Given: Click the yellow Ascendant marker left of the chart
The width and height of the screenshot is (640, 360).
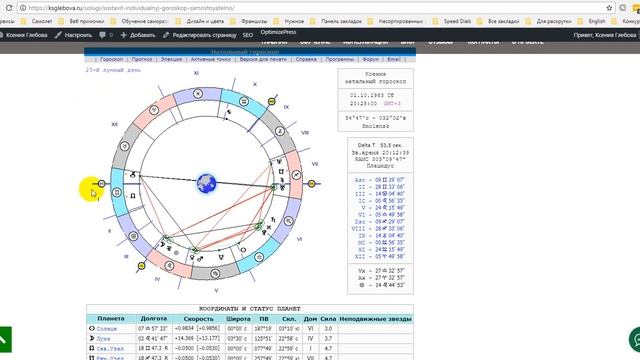Looking at the screenshot, I should [x=102, y=184].
